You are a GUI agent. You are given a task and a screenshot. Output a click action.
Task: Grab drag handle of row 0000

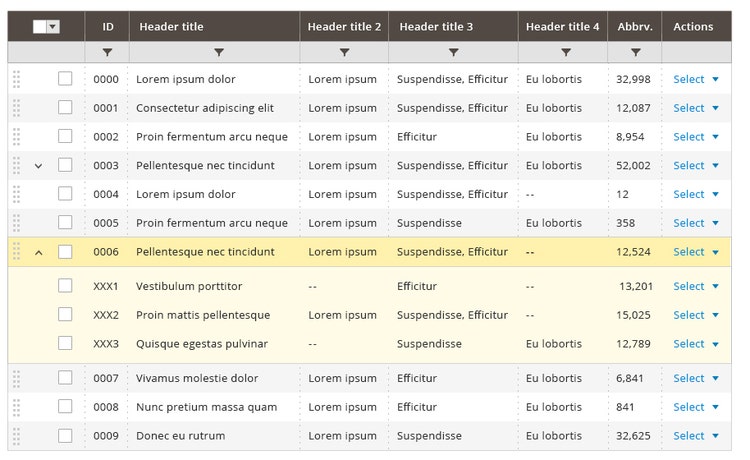click(16, 79)
